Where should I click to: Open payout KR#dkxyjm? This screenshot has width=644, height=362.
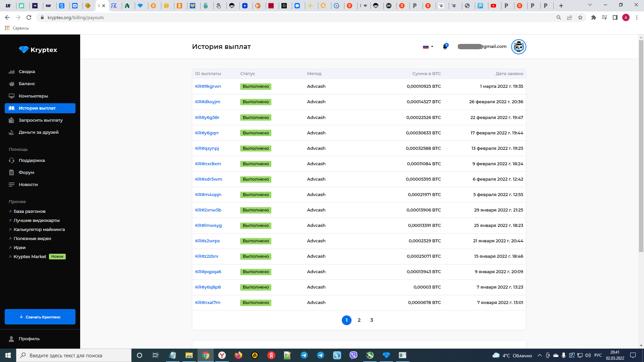point(208,102)
